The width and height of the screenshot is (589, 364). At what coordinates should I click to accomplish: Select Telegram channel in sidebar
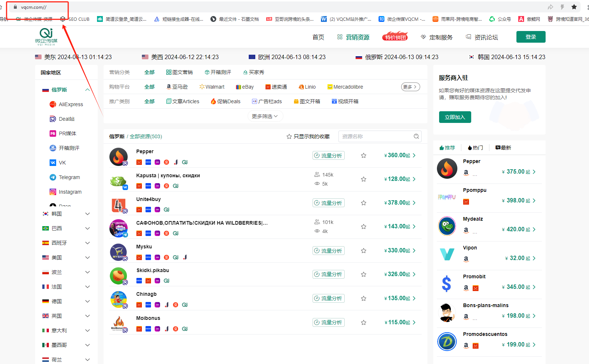coord(65,177)
